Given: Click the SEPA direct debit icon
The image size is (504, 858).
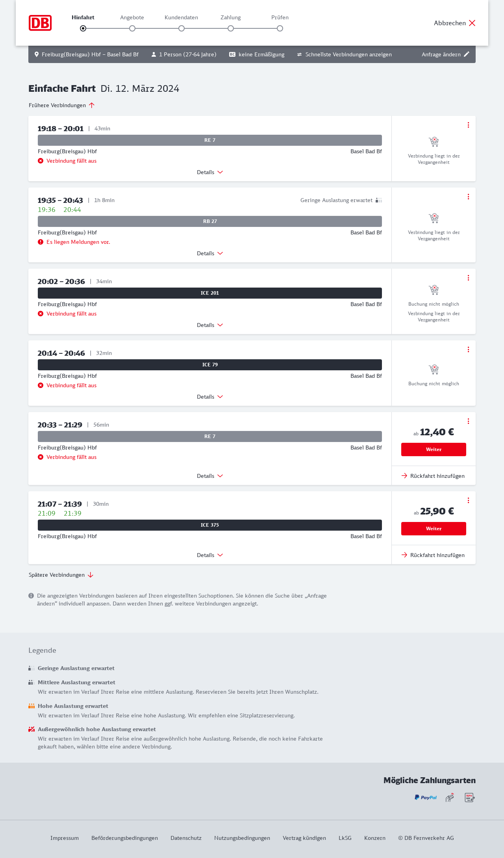Looking at the screenshot, I should coord(469,798).
